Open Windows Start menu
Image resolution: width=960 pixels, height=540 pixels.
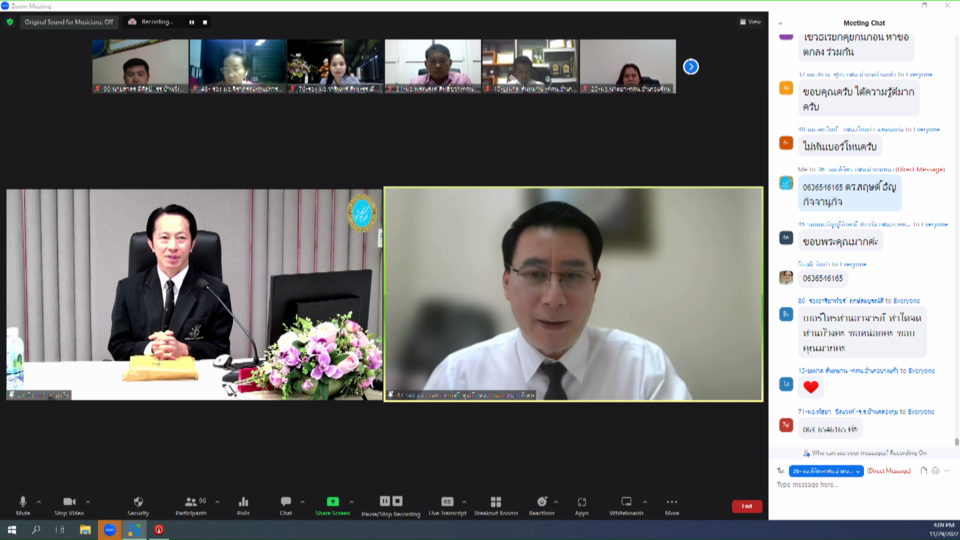12,530
